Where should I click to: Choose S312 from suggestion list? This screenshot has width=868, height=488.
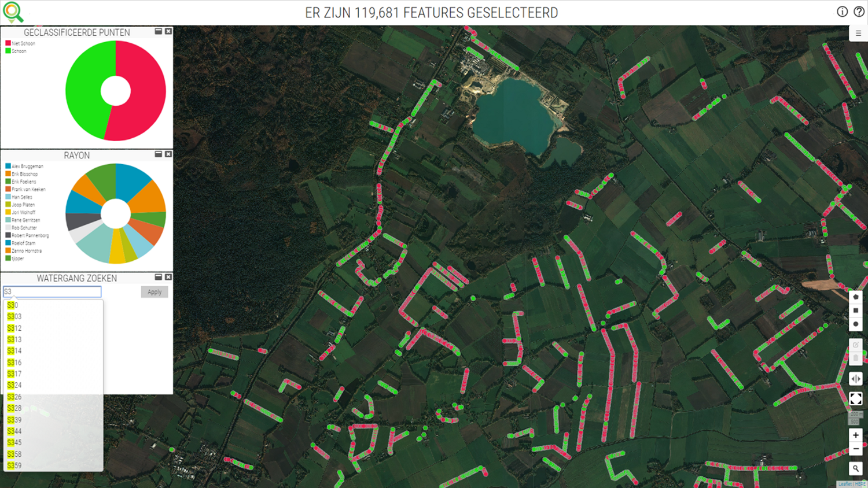point(14,328)
